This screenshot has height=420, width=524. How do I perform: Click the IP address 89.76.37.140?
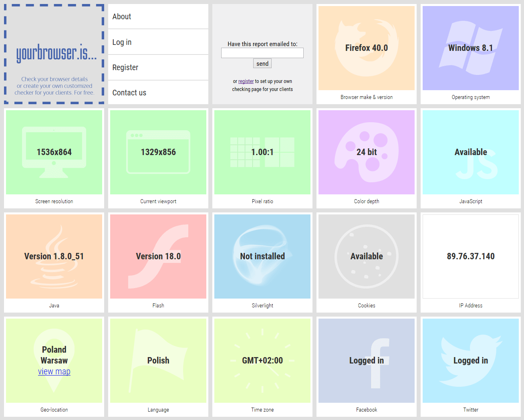[x=471, y=256]
